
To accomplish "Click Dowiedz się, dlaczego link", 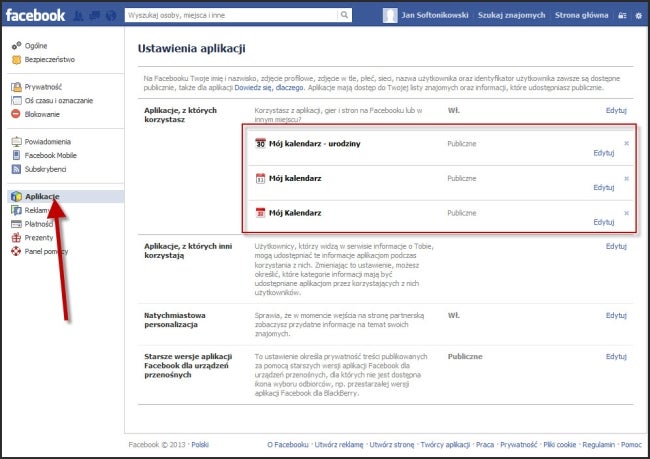I will (269, 88).
